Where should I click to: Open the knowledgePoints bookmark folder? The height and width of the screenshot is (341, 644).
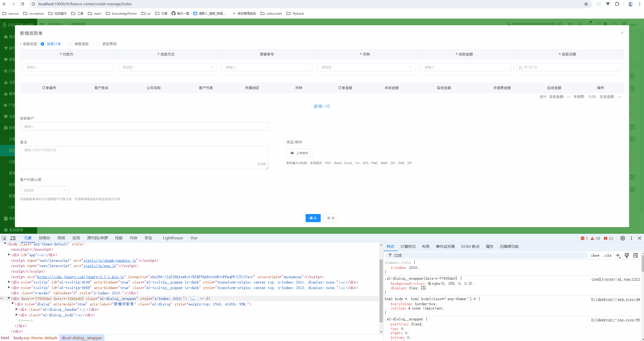[x=121, y=13]
